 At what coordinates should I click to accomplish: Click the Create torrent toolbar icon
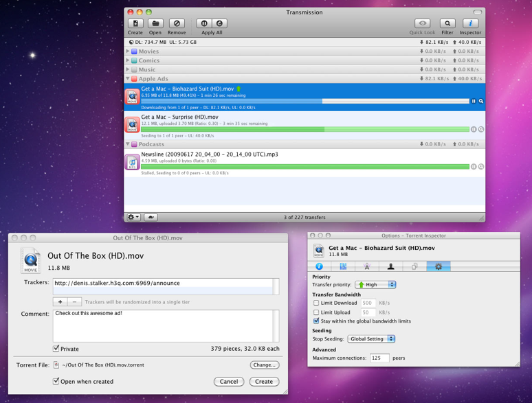point(135,23)
